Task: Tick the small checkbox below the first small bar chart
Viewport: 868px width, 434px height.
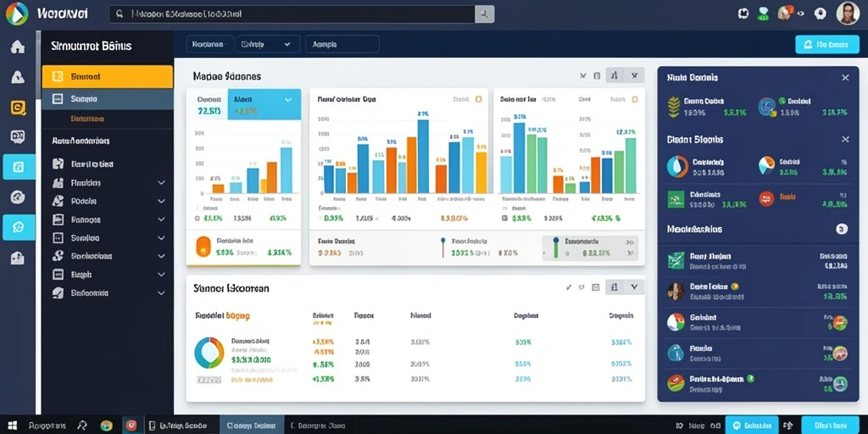Action: (x=197, y=219)
